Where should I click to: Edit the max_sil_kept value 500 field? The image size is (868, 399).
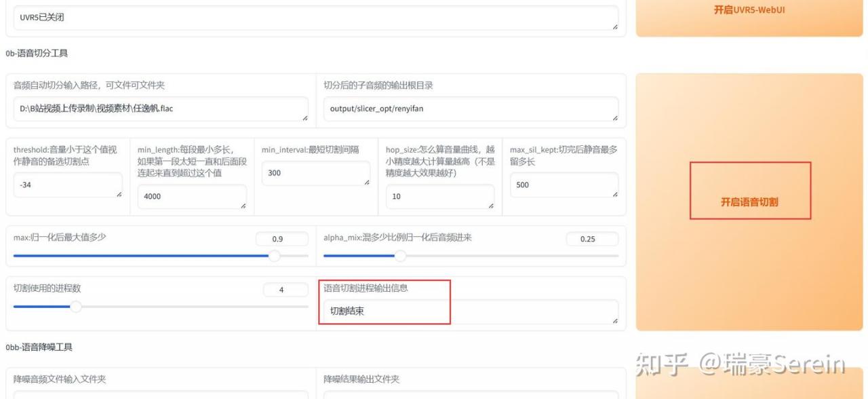pos(564,185)
